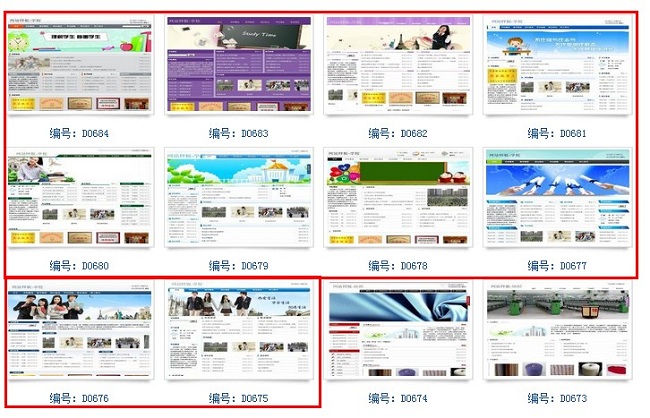Image resolution: width=650 pixels, height=418 pixels.
Task: Select the purple Study Time template D0683
Action: point(239,67)
